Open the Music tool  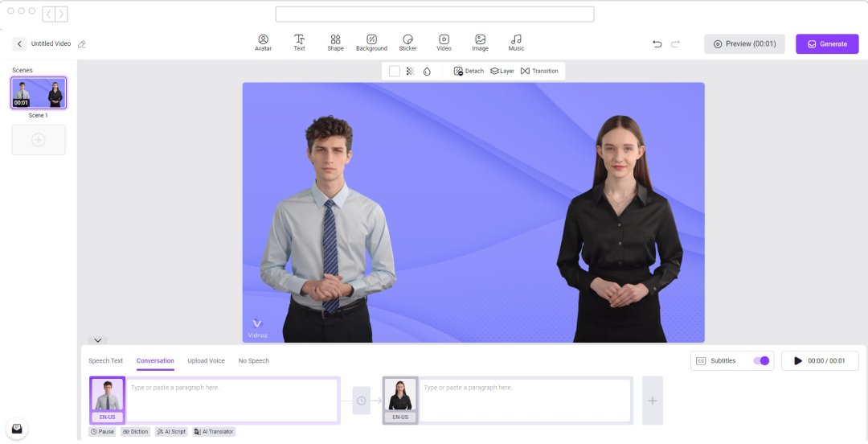coord(516,43)
